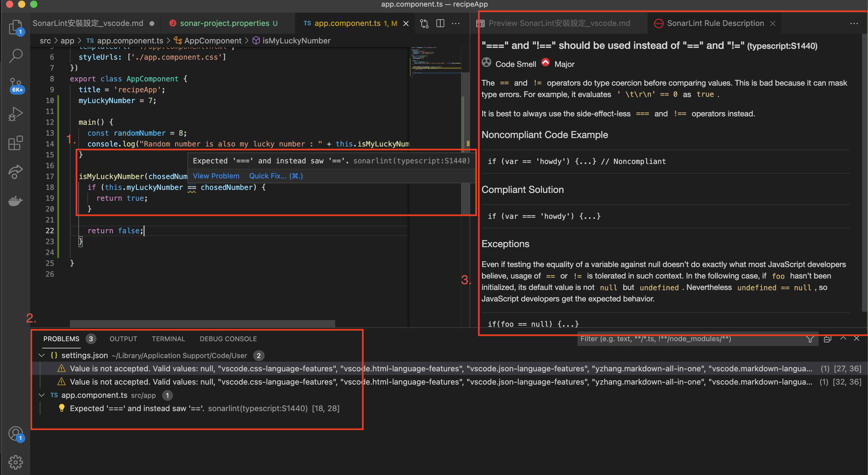Screen dimensions: 868x475
Task: Switch to the DEBUG CONSOLE panel tab
Action: tap(228, 339)
